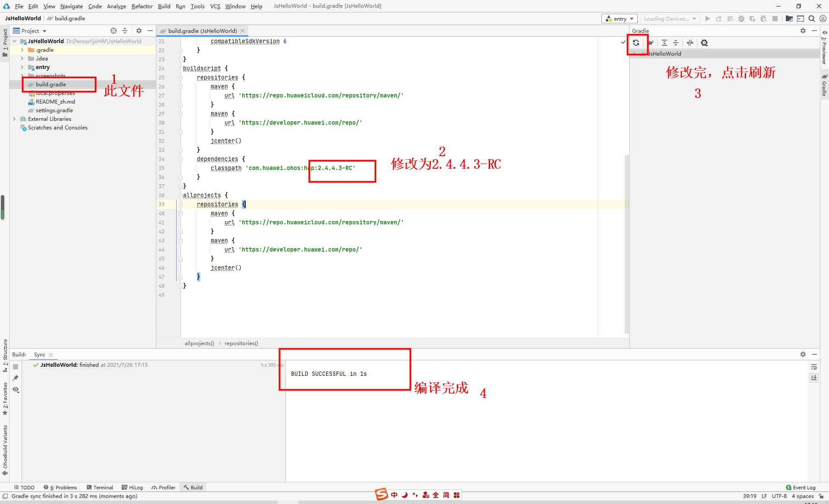Open the Event Log
This screenshot has height=504, width=829.
click(x=801, y=487)
